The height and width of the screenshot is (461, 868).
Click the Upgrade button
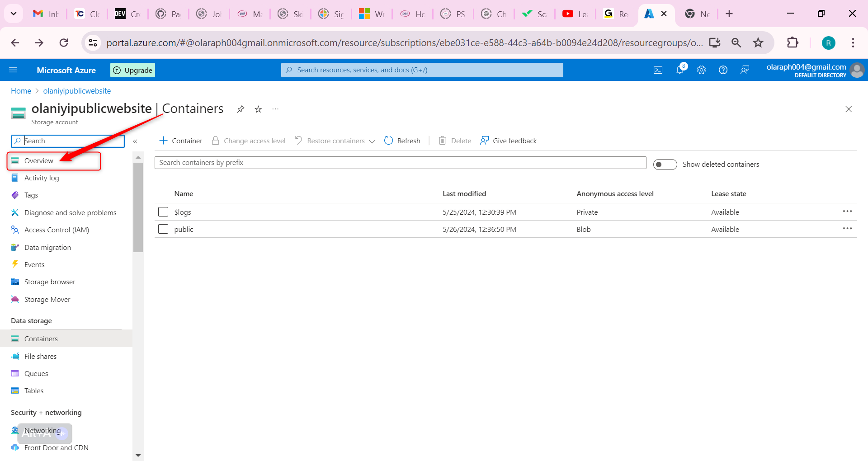[x=133, y=70]
